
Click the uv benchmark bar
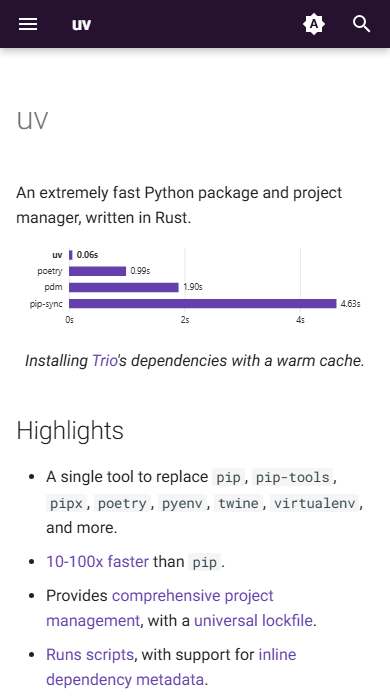[x=71, y=255]
